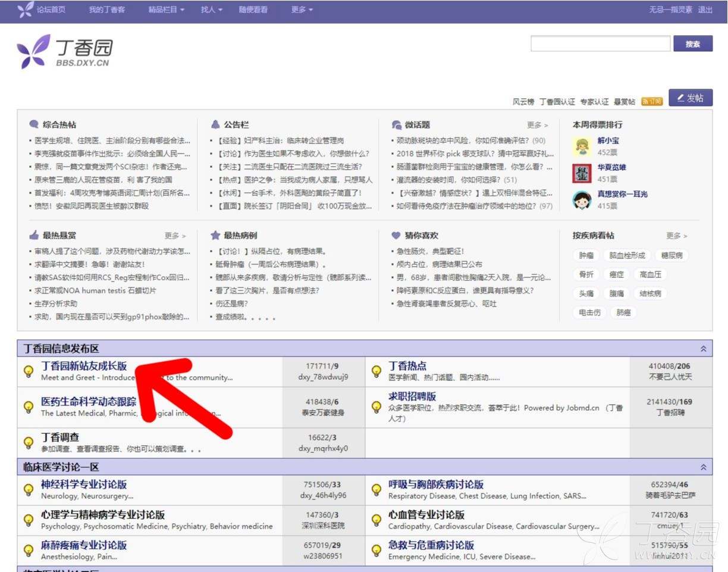
Task: Collapse the 丁香园信息发布区 section
Action: coord(704,349)
